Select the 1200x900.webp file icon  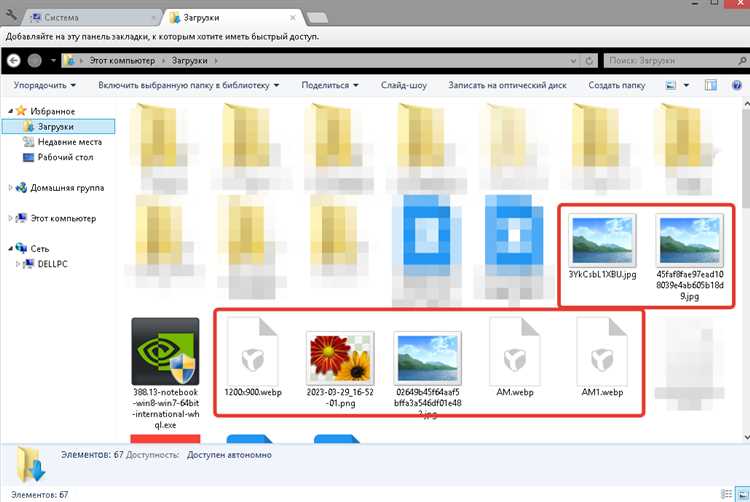253,357
